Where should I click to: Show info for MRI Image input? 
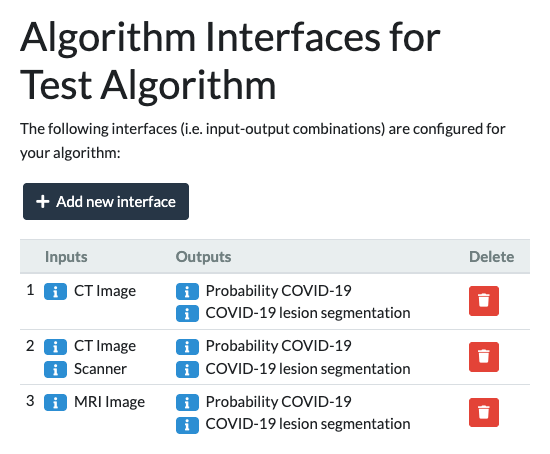(55, 402)
